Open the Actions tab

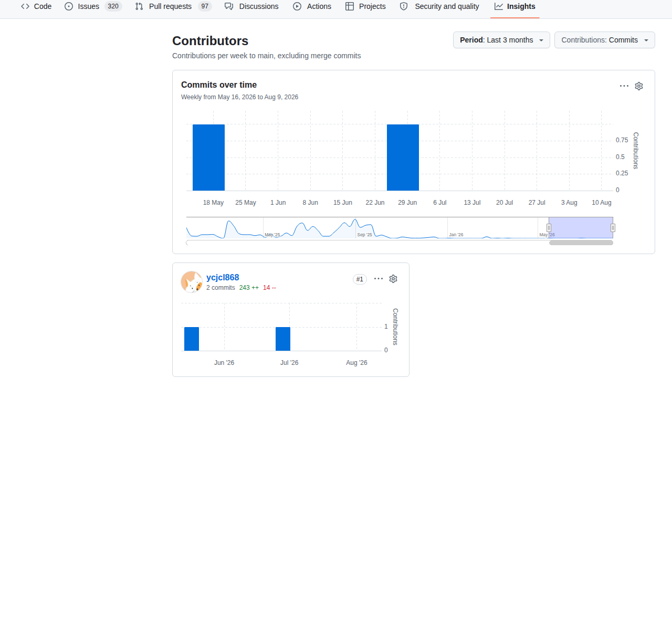(312, 6)
